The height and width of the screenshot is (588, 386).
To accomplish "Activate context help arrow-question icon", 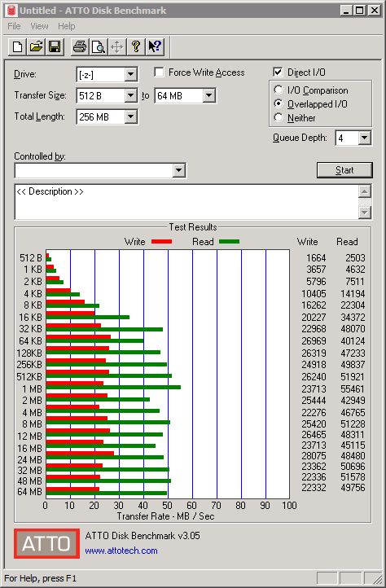I will coord(155,47).
